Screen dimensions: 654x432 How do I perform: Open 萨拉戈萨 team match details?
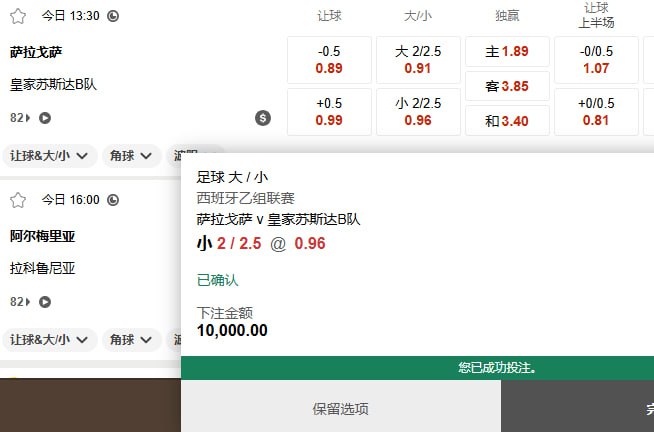click(x=36, y=52)
